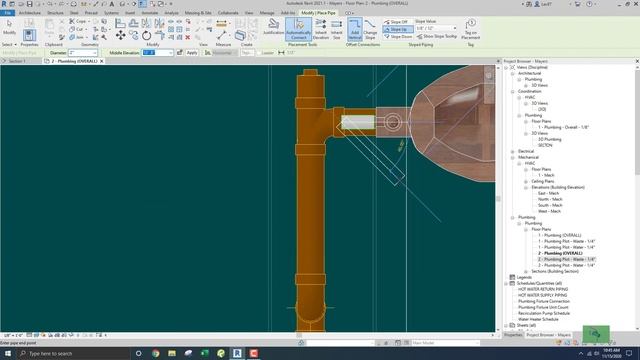Switch to the Manage ribbon tab
Screen dimensions: 640x360
(x=267, y=13)
